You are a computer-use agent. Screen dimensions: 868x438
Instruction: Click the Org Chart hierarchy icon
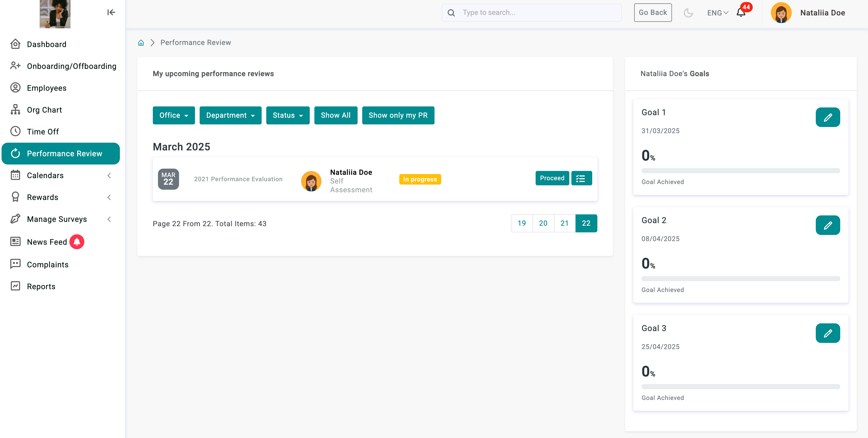pos(15,109)
